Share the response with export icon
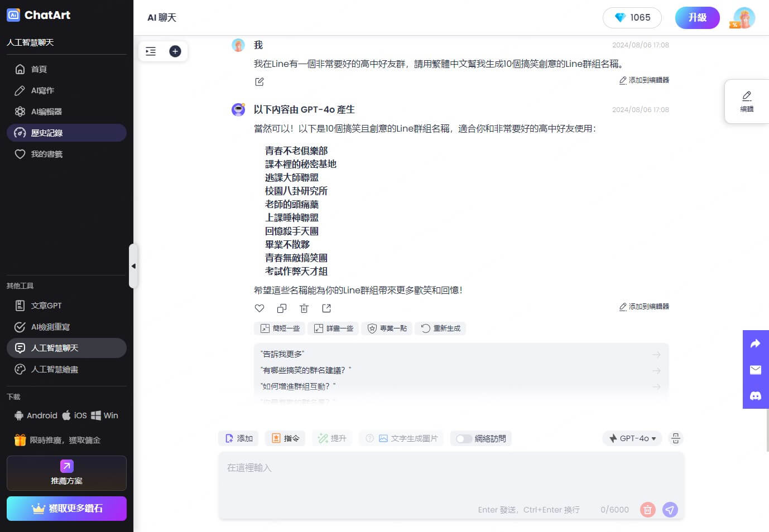The image size is (769, 532). [x=326, y=308]
